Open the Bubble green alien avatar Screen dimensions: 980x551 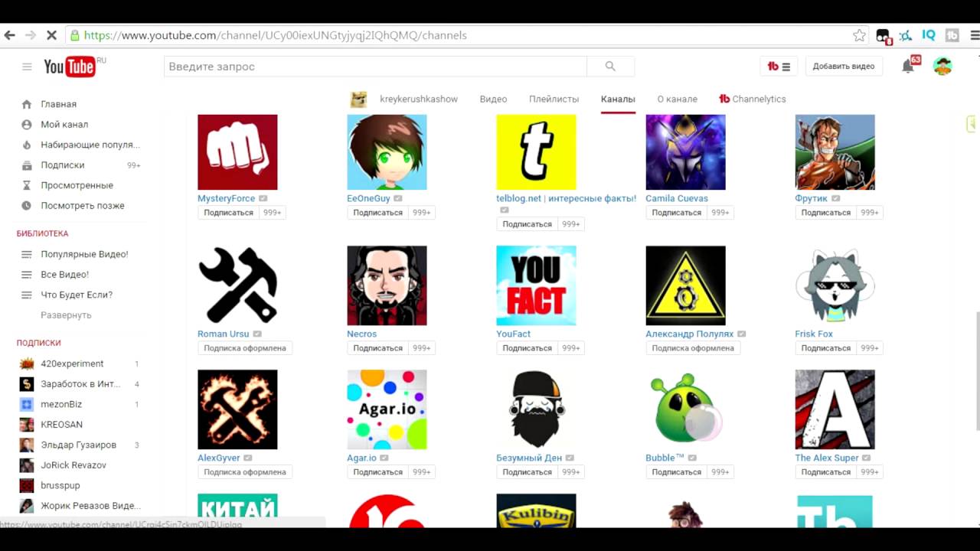click(685, 409)
